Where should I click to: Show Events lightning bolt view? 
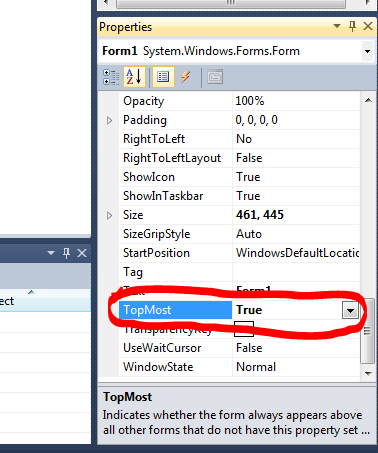(x=186, y=77)
